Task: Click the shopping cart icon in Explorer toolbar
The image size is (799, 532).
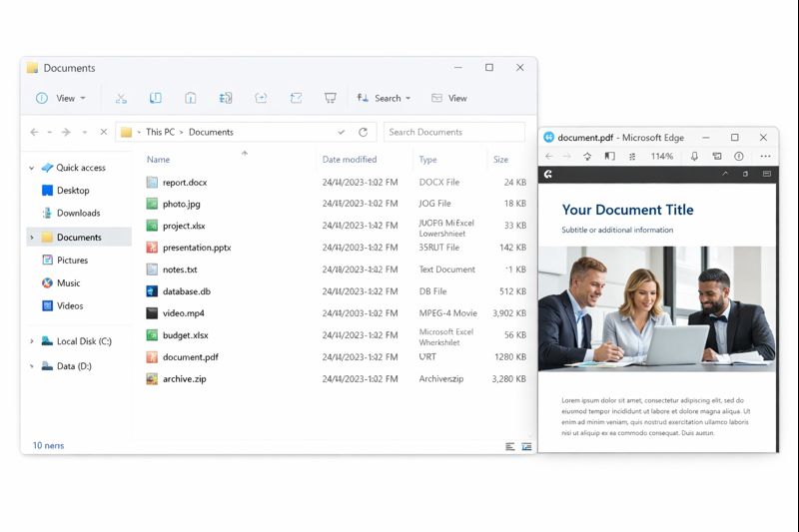Action: (330, 98)
